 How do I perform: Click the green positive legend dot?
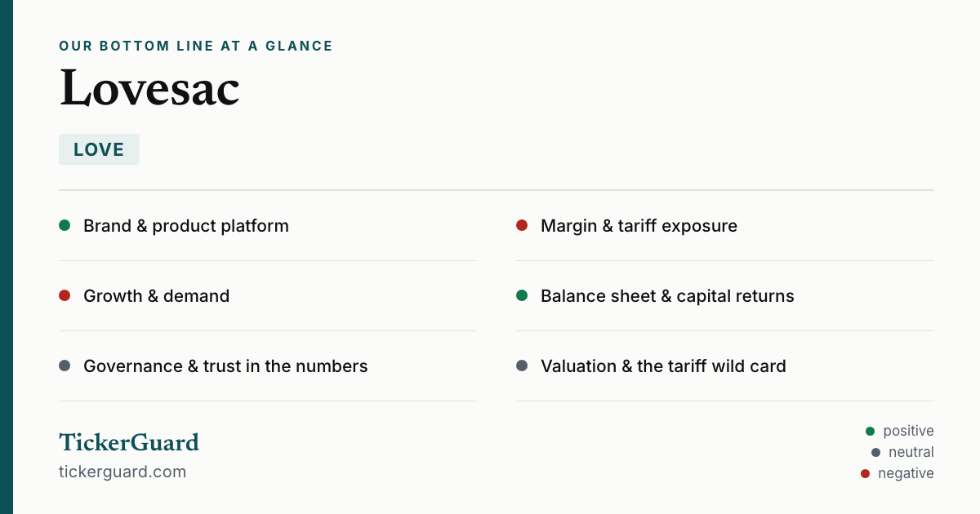pos(870,431)
